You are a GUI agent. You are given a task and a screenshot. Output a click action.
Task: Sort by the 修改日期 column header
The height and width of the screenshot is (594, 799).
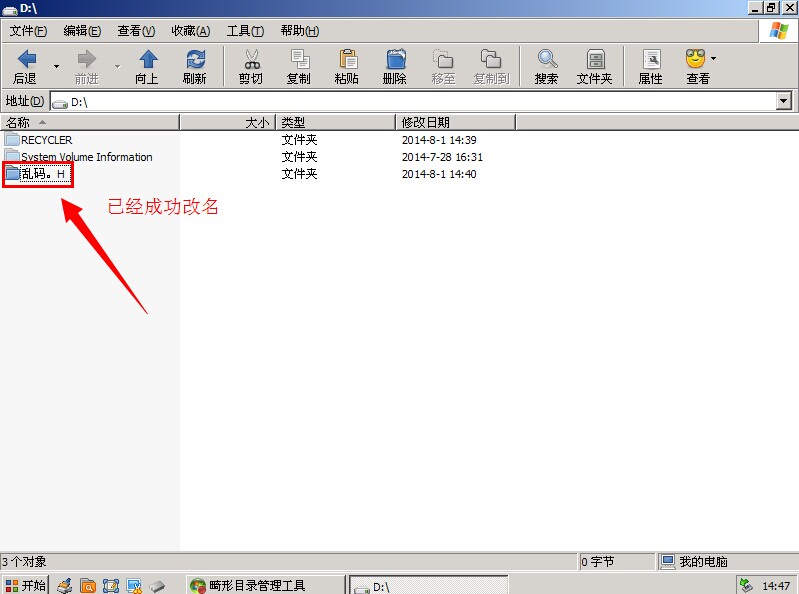(x=456, y=122)
